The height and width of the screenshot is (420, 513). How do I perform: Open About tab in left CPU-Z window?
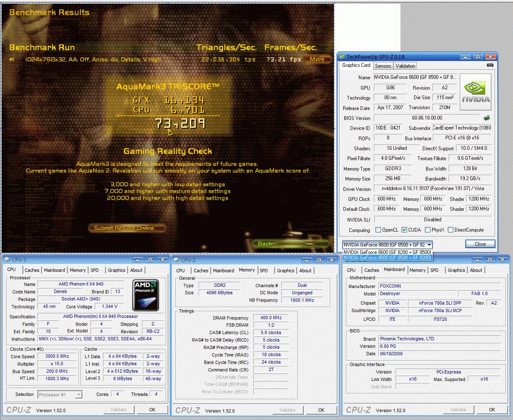pyautogui.click(x=136, y=270)
